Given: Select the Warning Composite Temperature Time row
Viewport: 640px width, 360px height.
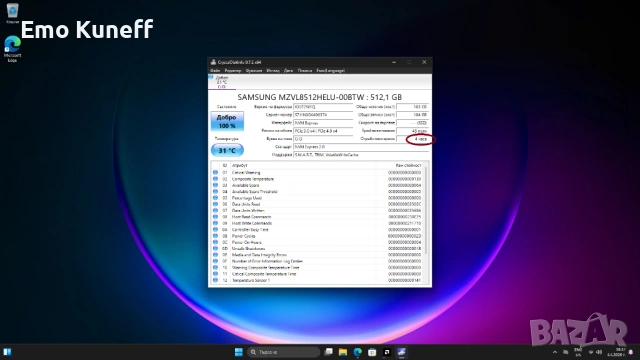Looking at the screenshot, I should tap(318, 267).
